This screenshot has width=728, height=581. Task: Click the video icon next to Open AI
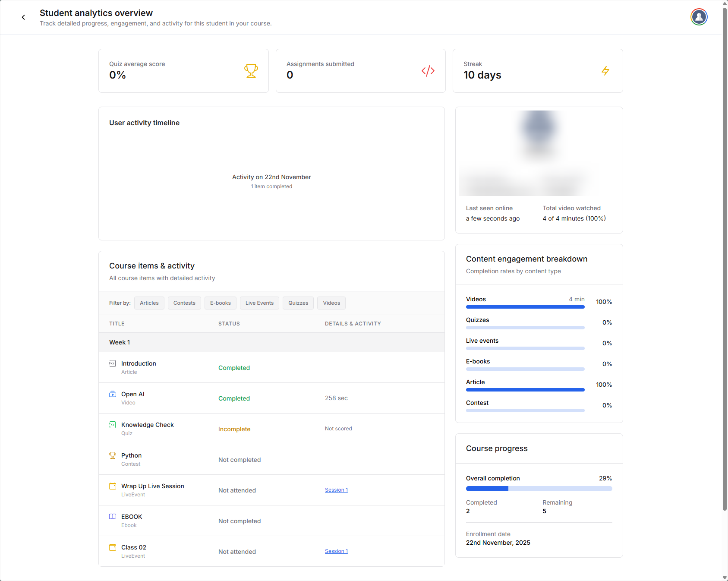pyautogui.click(x=113, y=394)
